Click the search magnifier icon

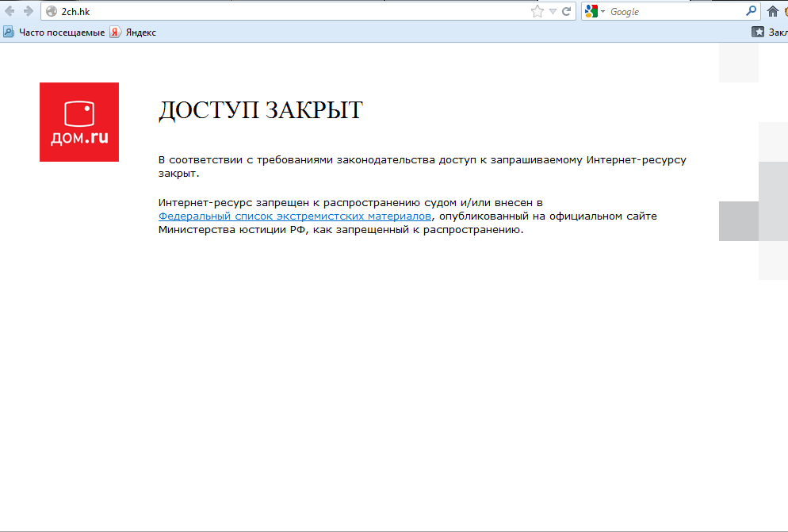coord(751,11)
